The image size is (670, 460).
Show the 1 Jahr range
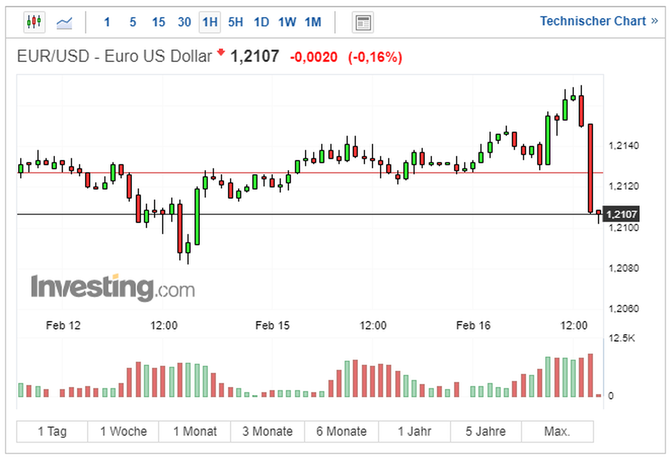(414, 431)
